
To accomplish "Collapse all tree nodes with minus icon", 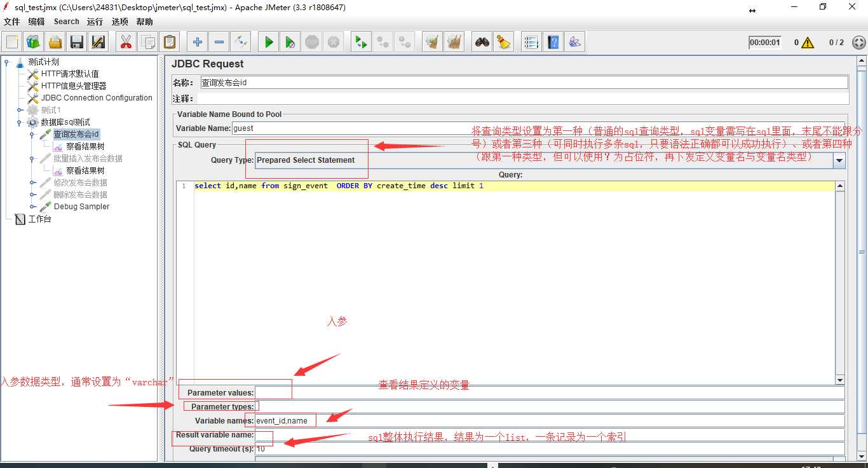I will point(219,43).
